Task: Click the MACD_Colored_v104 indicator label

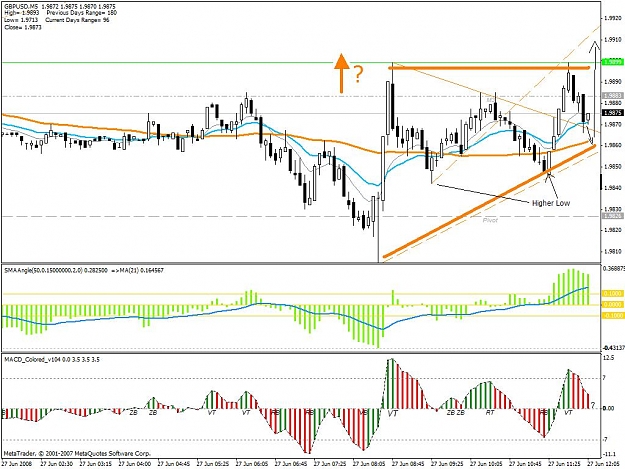Action: click(52, 359)
